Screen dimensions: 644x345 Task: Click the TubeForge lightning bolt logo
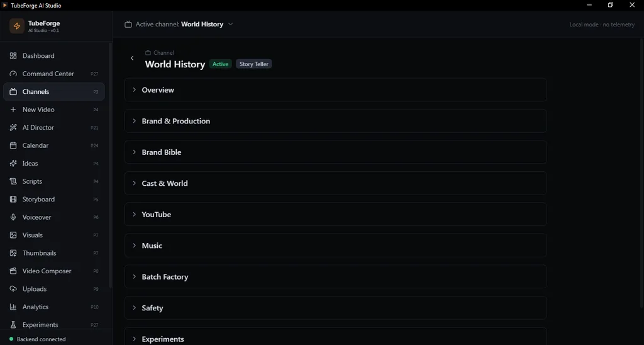point(17,26)
